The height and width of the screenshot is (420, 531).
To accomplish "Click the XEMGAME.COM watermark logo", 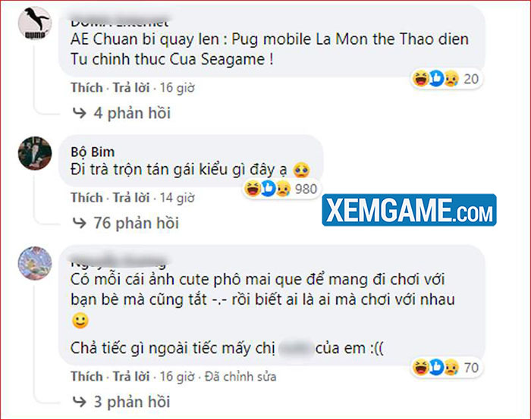I will [409, 210].
